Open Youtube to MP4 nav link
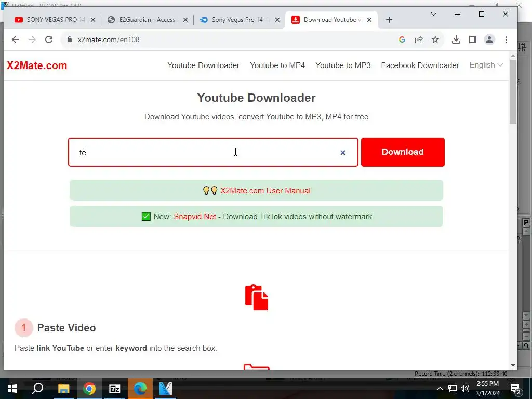The image size is (532, 399). coord(277,65)
